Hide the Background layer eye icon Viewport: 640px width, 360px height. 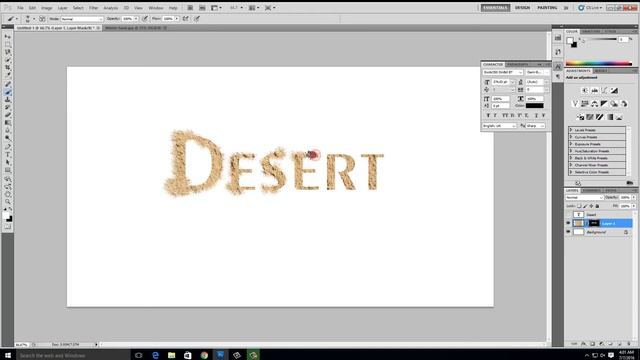pyautogui.click(x=568, y=232)
